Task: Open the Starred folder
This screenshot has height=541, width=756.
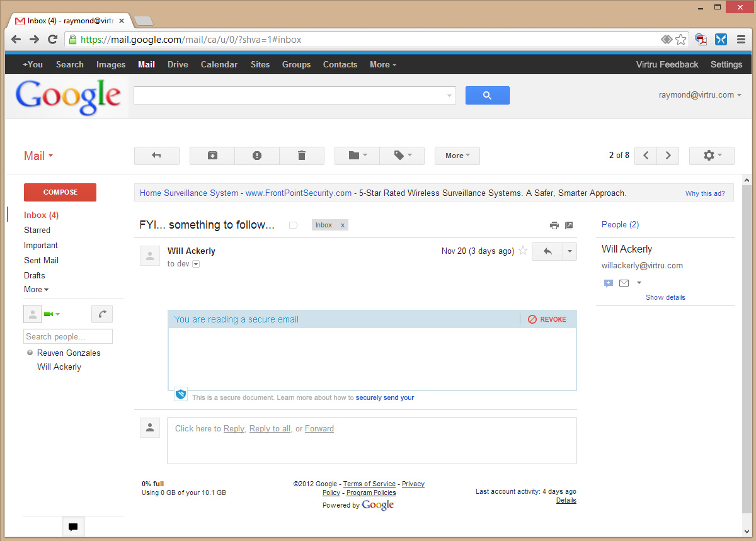Action: coord(37,230)
